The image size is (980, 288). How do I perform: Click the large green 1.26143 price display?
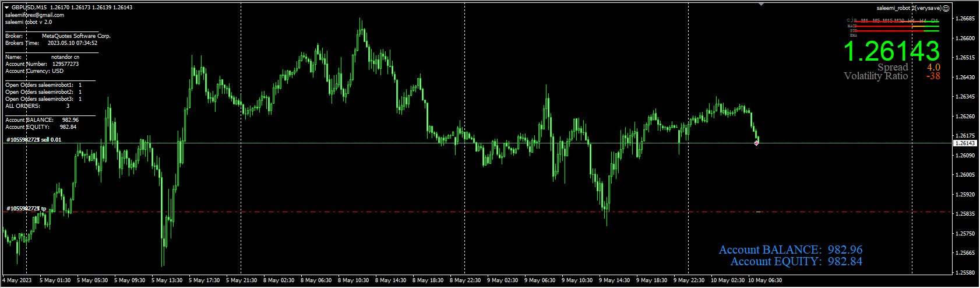tap(892, 52)
